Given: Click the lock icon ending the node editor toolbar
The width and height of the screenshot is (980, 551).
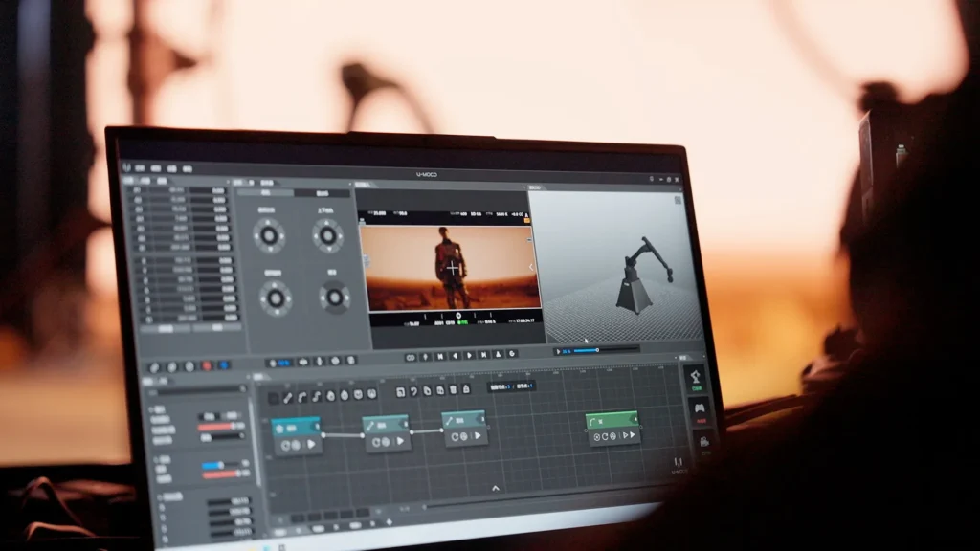Looking at the screenshot, I should (466, 390).
